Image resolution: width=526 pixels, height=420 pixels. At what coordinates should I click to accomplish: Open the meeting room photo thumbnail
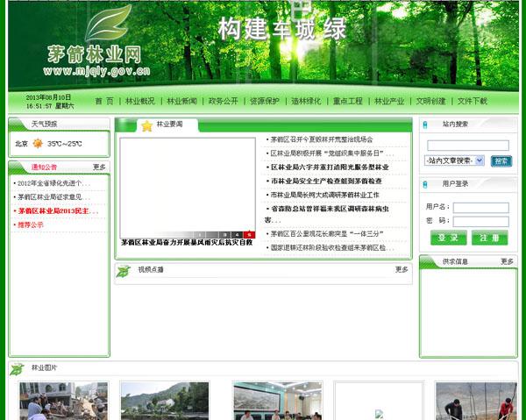pyautogui.click(x=277, y=401)
